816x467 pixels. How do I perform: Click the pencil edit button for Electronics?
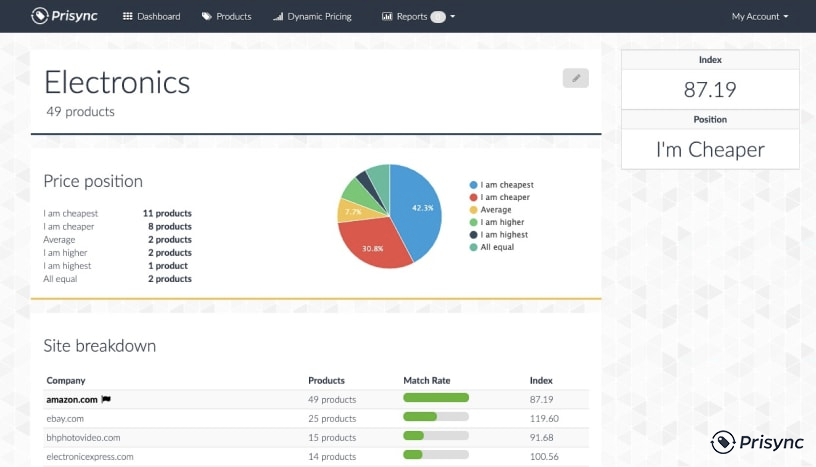[x=576, y=78]
